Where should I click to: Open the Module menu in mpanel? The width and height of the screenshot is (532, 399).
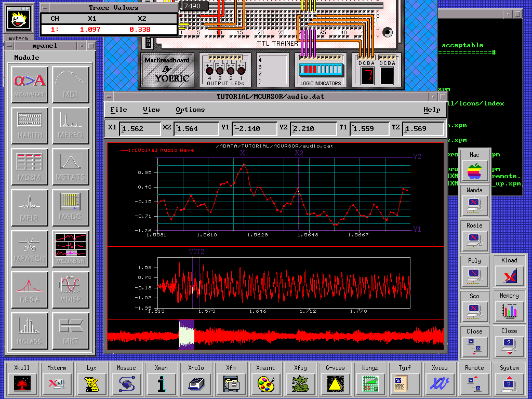[26, 58]
